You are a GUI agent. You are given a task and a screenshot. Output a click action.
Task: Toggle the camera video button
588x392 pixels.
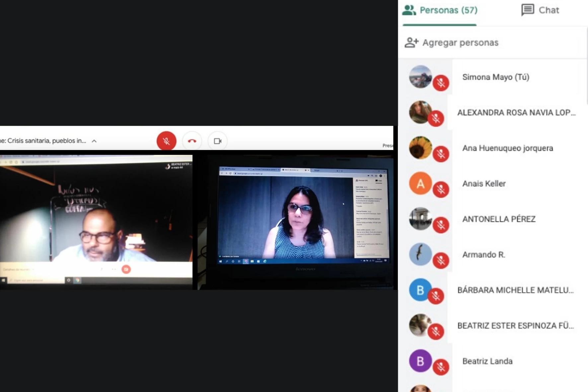tap(217, 141)
